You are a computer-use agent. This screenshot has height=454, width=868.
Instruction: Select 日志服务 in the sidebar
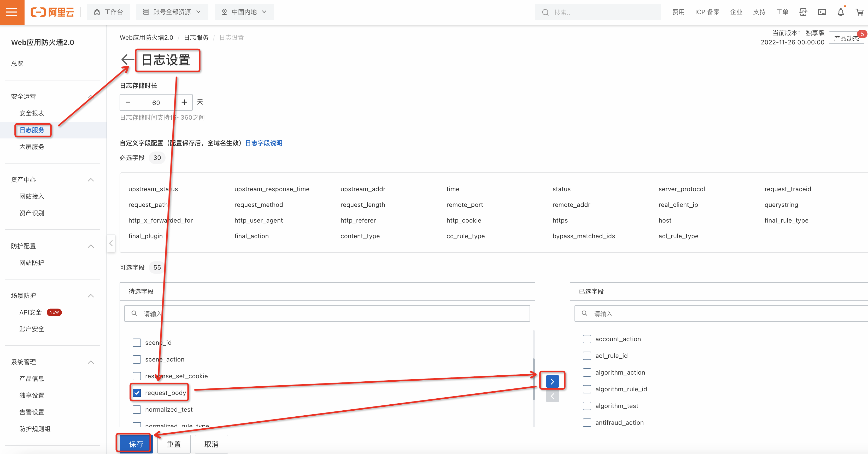click(x=32, y=130)
